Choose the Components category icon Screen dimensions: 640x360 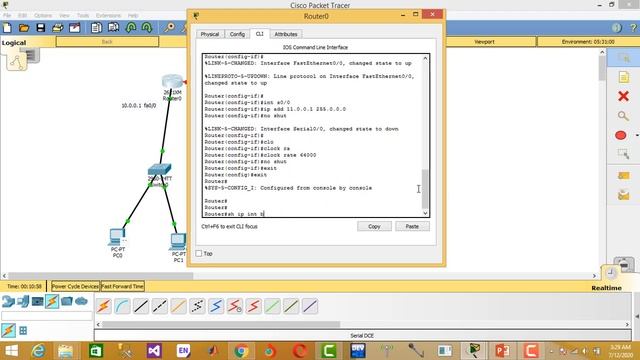pyautogui.click(x=38, y=302)
